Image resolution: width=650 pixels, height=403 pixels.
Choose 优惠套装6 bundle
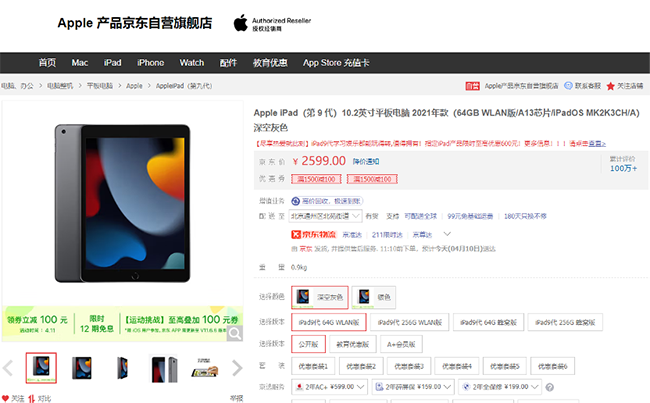553,366
